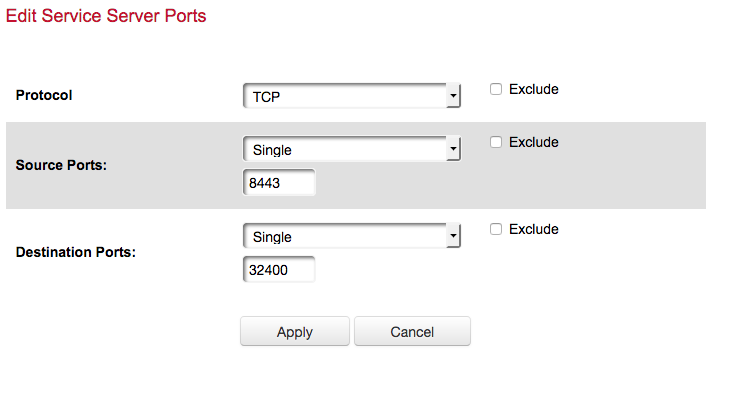Click the Edit Service Server Ports heading

click(x=106, y=16)
